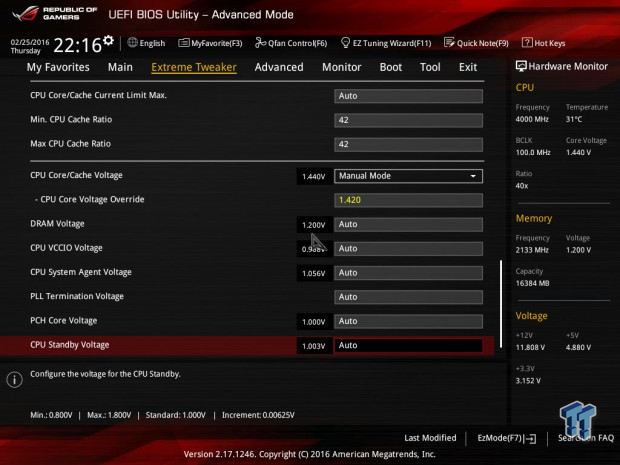Click the 1.003V Standby voltage readout
620x465 pixels.
coord(314,346)
